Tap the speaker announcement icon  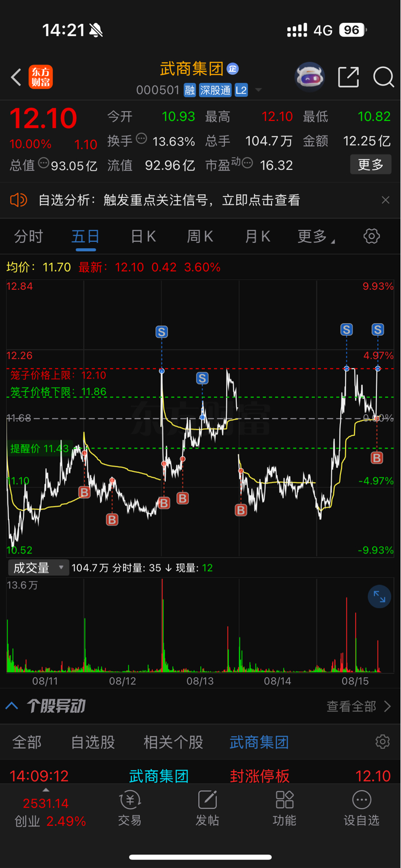click(18, 200)
